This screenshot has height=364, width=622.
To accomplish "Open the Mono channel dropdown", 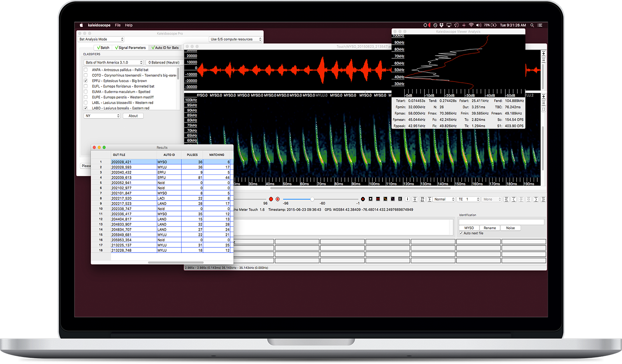I will coord(492,199).
